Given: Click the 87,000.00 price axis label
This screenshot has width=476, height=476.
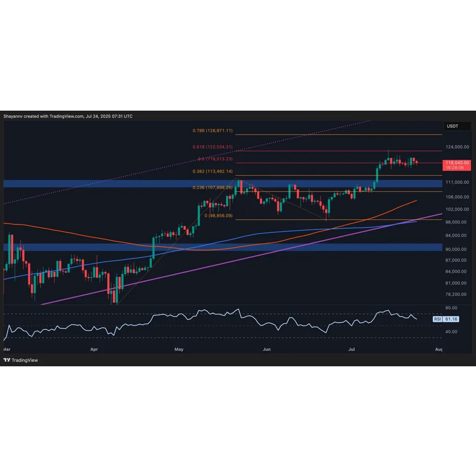Looking at the screenshot, I should (x=456, y=260).
